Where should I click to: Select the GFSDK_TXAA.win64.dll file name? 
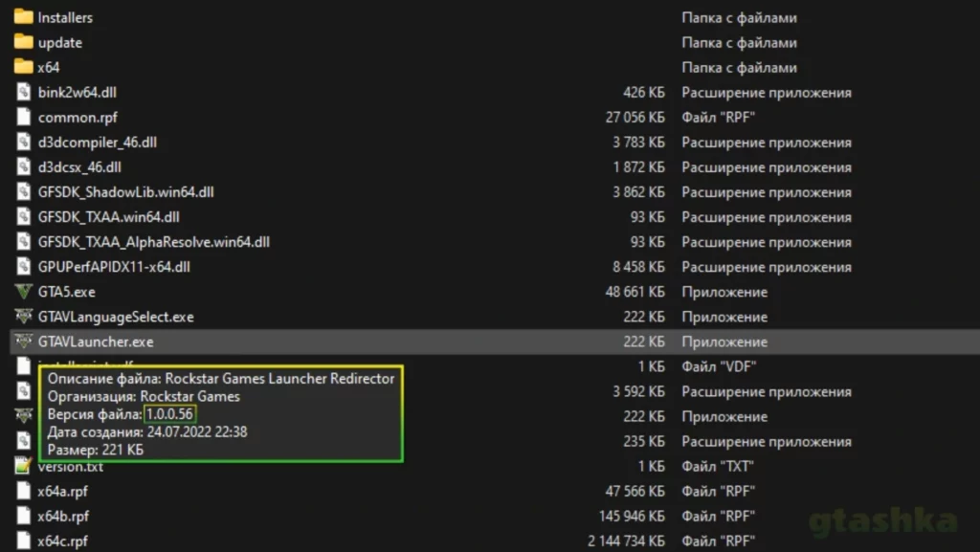(109, 217)
